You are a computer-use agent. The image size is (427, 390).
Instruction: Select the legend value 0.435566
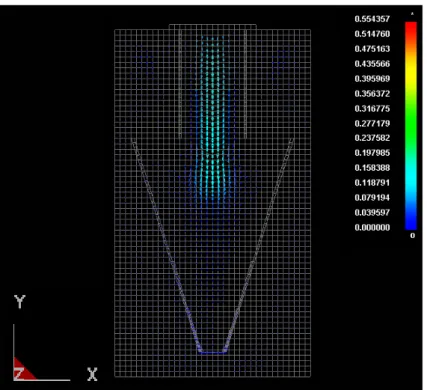pos(372,64)
